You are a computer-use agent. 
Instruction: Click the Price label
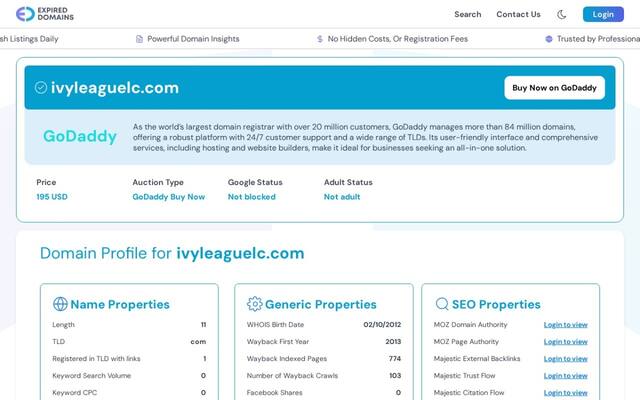[46, 182]
